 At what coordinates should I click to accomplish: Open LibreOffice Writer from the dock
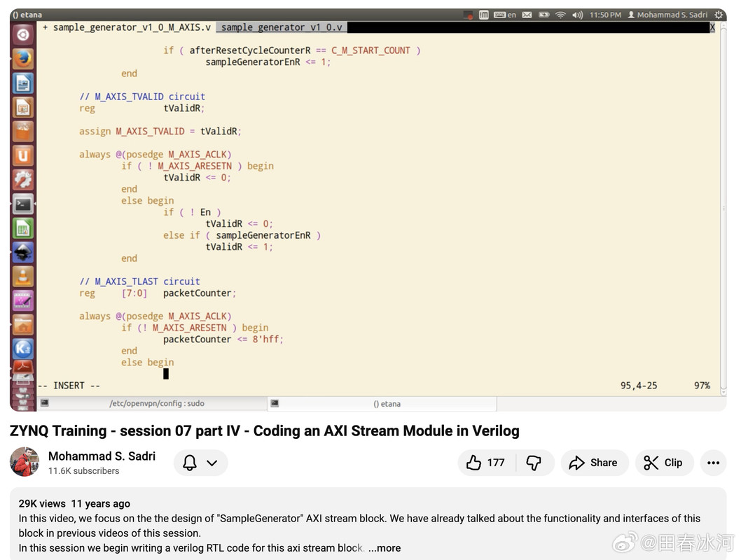(x=22, y=83)
